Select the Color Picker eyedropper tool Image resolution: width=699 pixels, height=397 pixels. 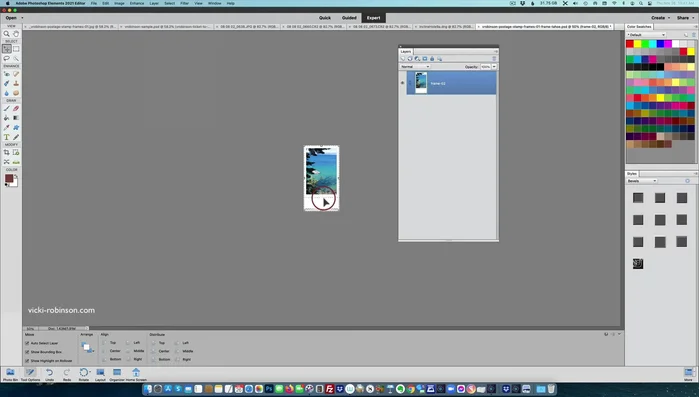coord(7,128)
